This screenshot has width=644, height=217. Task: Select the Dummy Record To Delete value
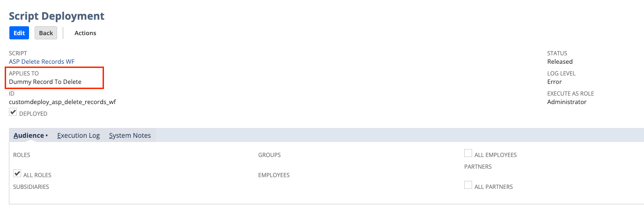tap(45, 82)
